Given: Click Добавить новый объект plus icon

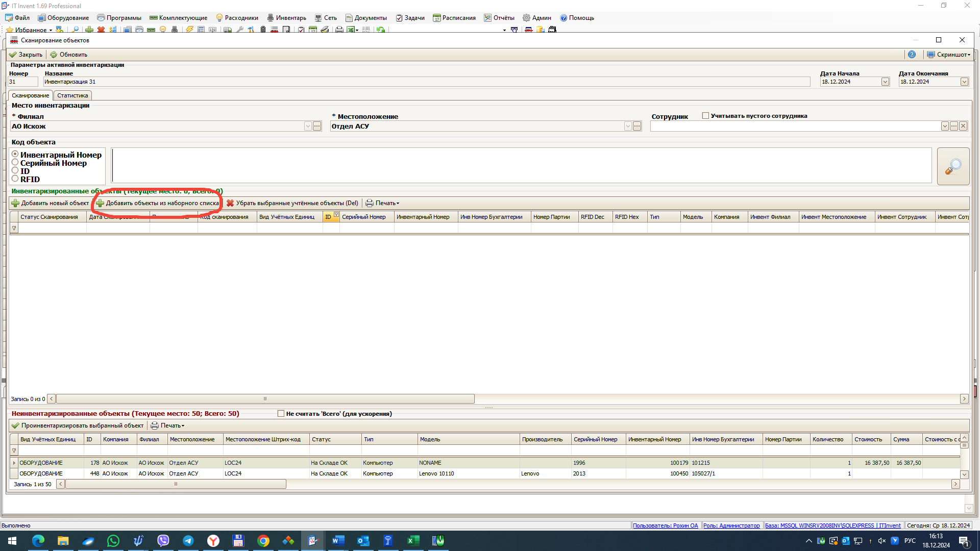Looking at the screenshot, I should tap(15, 203).
